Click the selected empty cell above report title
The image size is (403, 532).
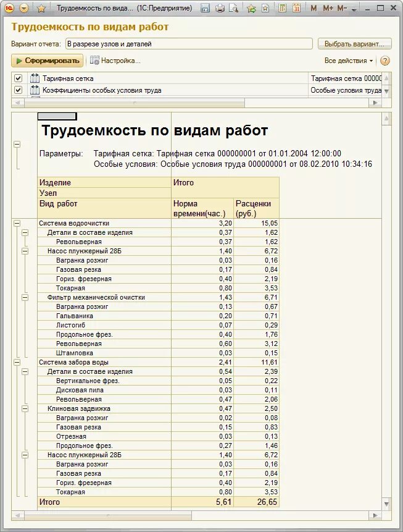tap(57, 116)
